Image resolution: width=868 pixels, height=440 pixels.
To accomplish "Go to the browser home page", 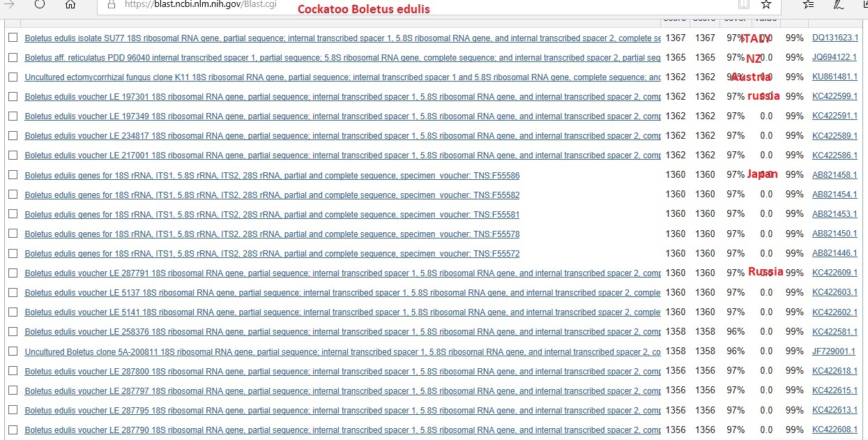I will (x=70, y=4).
